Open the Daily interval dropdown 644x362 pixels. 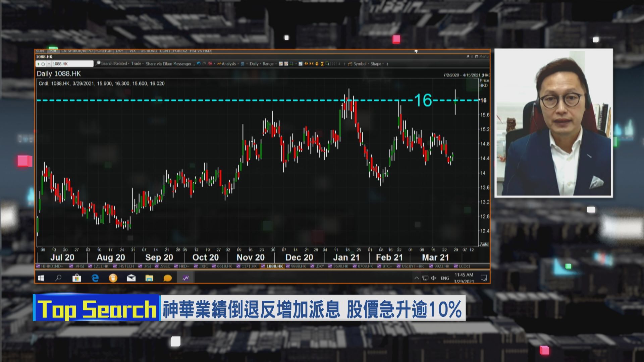254,64
